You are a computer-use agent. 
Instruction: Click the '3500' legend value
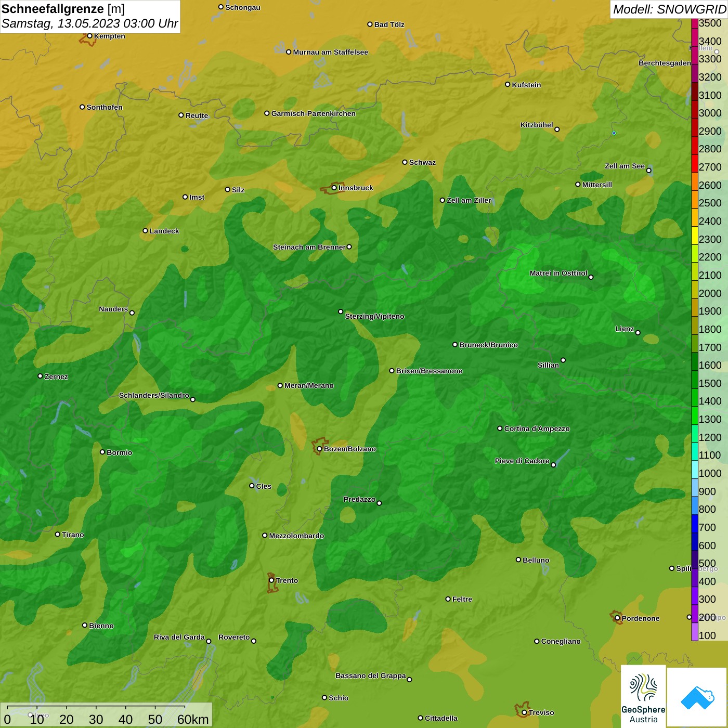(710, 23)
